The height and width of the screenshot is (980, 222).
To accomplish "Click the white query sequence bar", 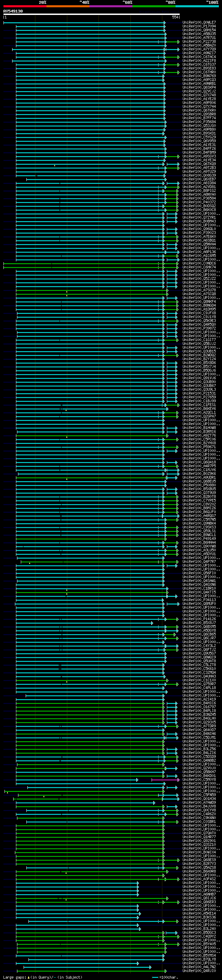I will click(92, 15).
